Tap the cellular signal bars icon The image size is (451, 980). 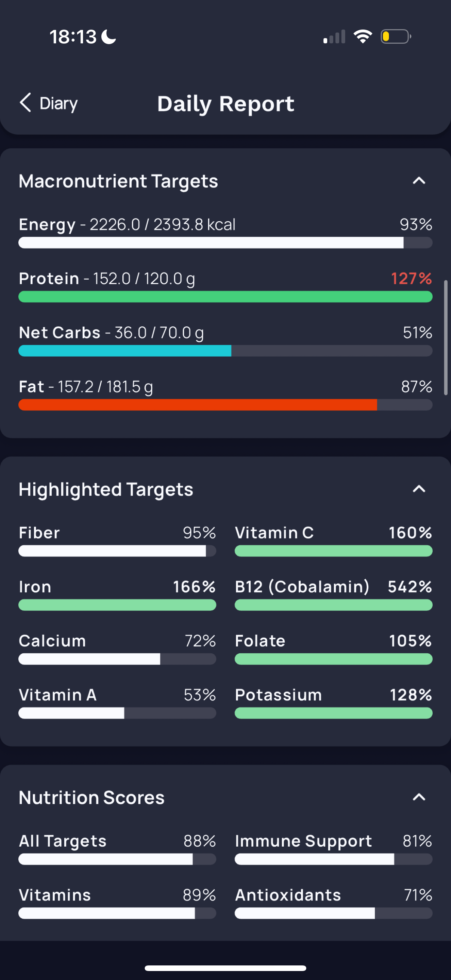(x=334, y=37)
